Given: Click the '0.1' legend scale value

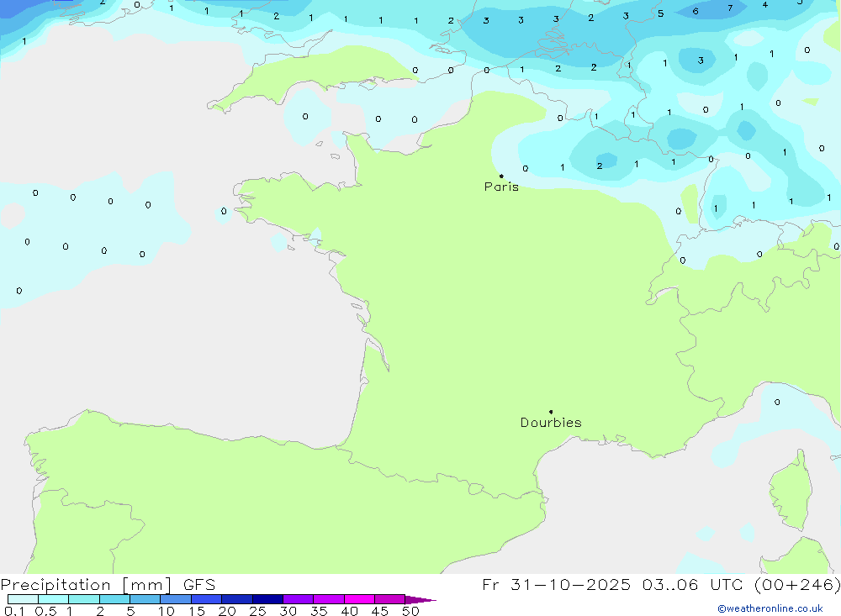Looking at the screenshot, I should tap(14, 611).
